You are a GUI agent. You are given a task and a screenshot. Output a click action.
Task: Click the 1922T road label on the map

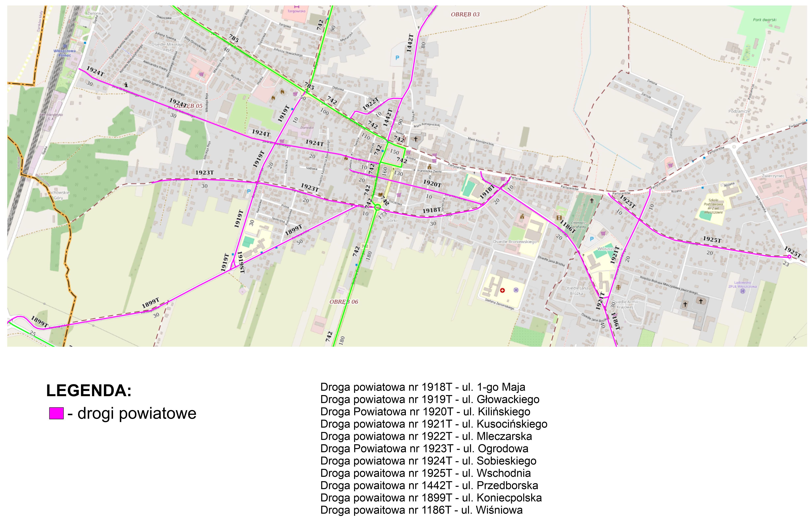(x=371, y=104)
